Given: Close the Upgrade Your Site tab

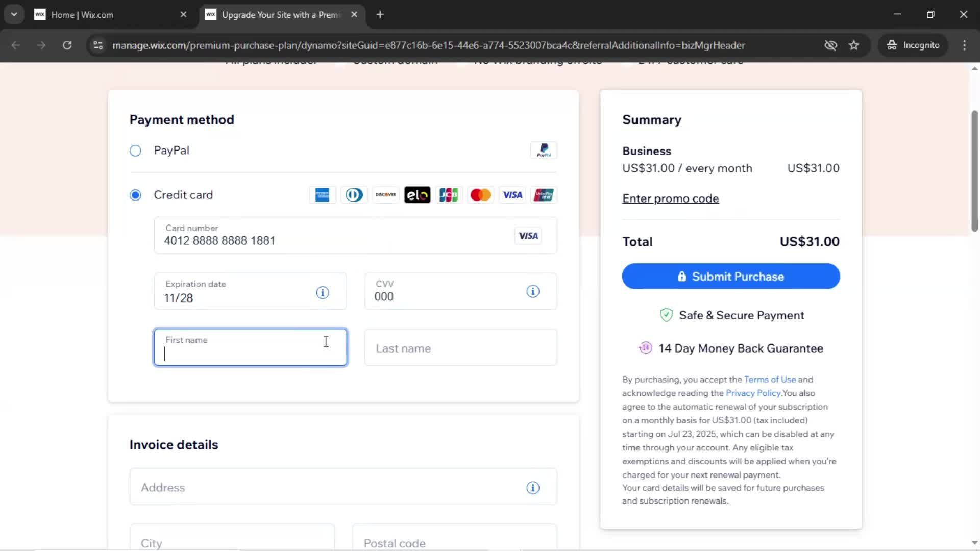Looking at the screenshot, I should point(354,15).
